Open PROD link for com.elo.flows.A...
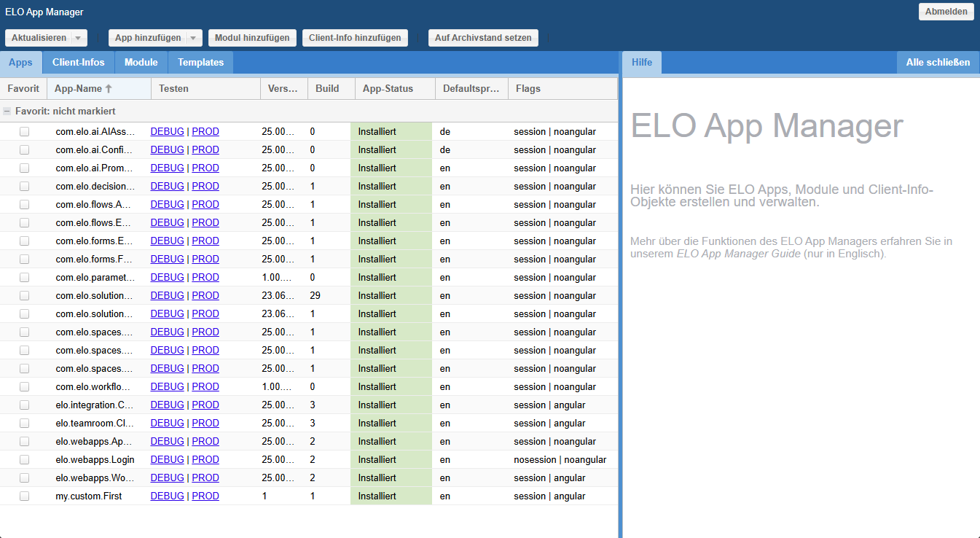This screenshot has height=538, width=980. [205, 205]
